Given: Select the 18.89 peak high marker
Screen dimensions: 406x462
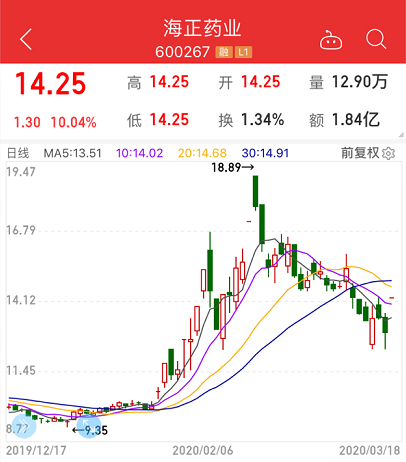Looking at the screenshot, I should coord(233,167).
